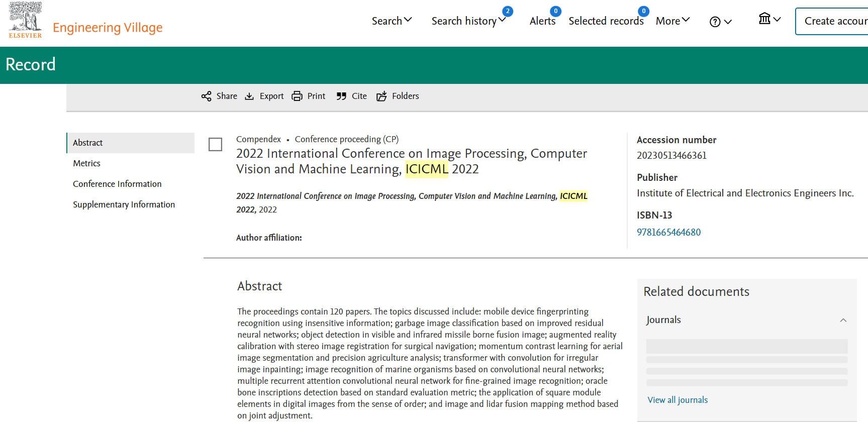Screen dimensions: 868x422
Task: View Selected records
Action: (606, 21)
